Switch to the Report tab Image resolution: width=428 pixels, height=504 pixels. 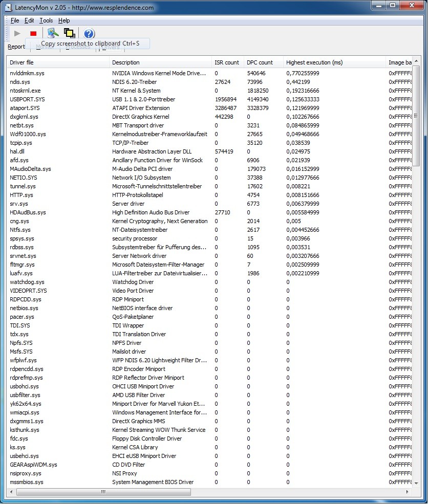pos(16,47)
